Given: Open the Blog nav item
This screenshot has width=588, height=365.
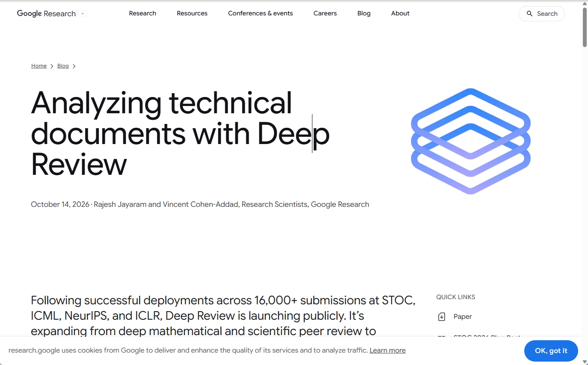Looking at the screenshot, I should coord(364,13).
